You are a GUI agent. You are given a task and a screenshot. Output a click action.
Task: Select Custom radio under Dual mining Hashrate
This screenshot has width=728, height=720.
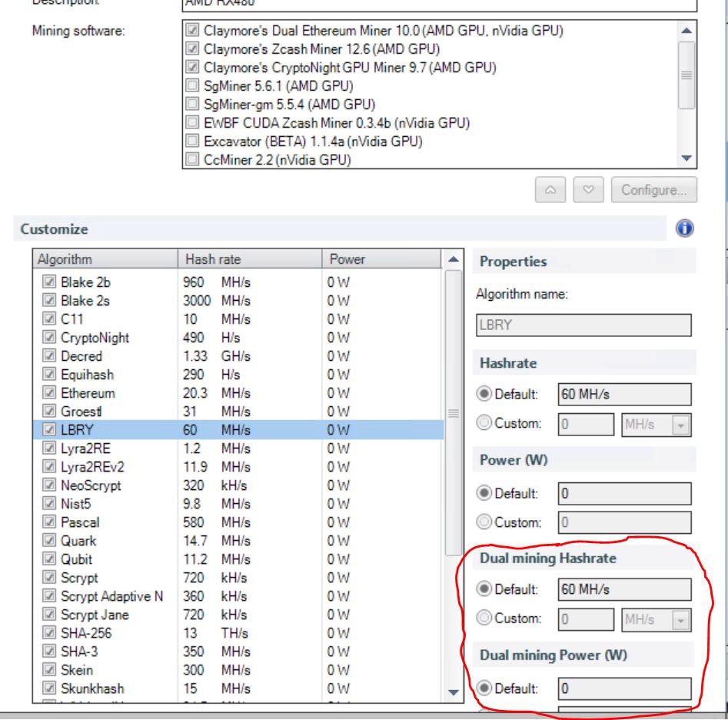pyautogui.click(x=484, y=618)
